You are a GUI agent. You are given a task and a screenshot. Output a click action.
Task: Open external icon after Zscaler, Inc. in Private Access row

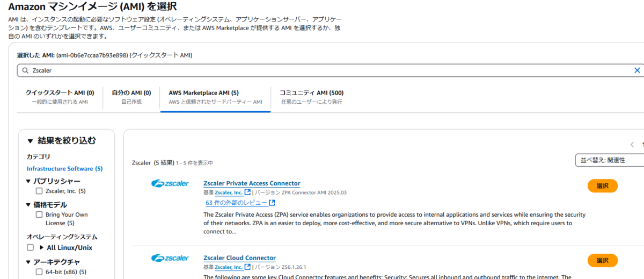pos(247,192)
